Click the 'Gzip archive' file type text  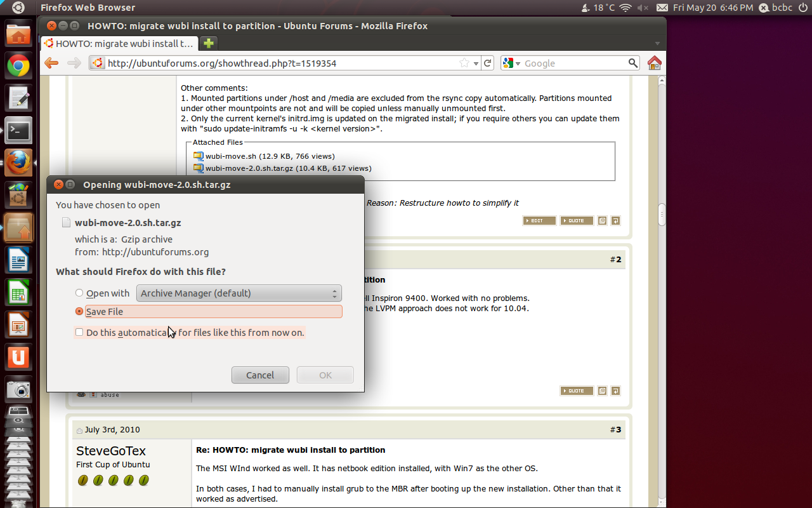(x=147, y=239)
